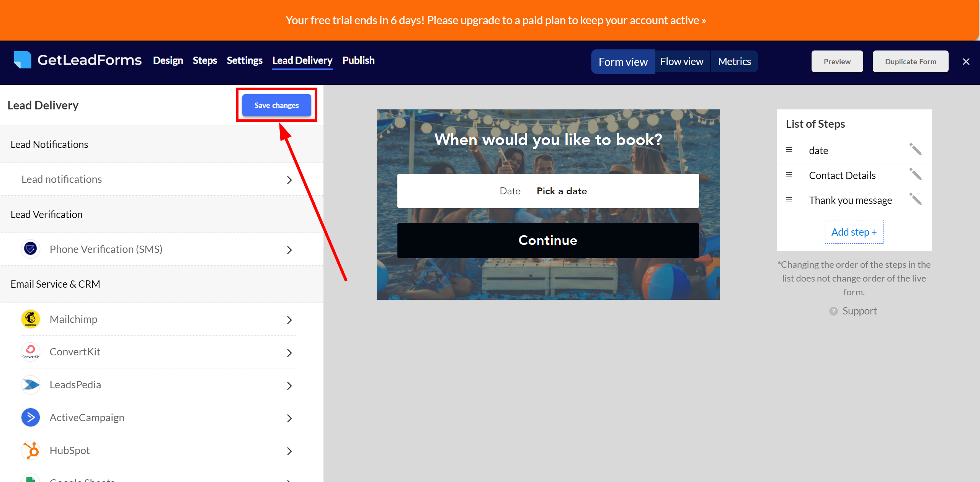Expand the LeadsPedia integration chevron
980x482 pixels.
pyautogui.click(x=289, y=386)
